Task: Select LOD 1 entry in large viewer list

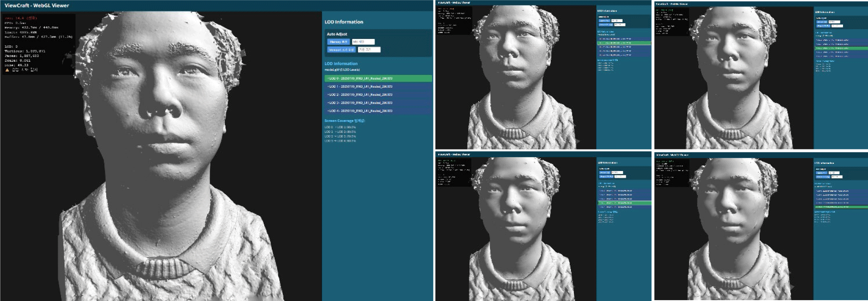Action: pos(378,86)
